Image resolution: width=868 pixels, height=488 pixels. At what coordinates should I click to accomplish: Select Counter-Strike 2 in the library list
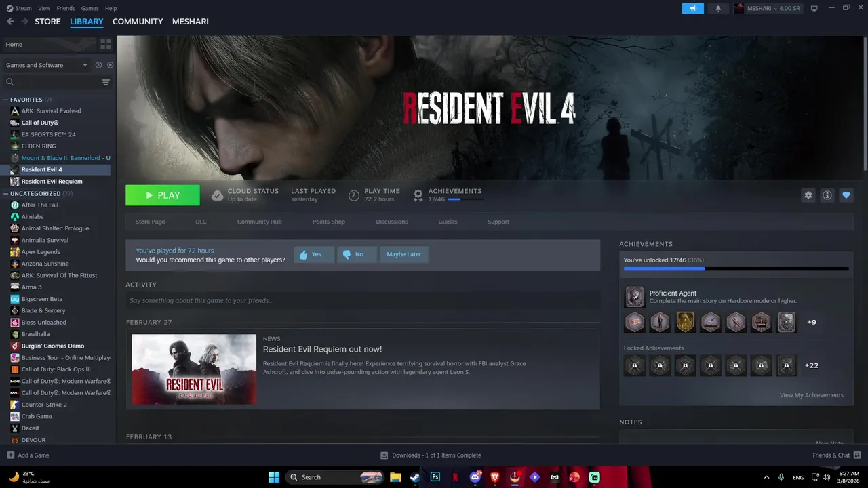pos(44,405)
